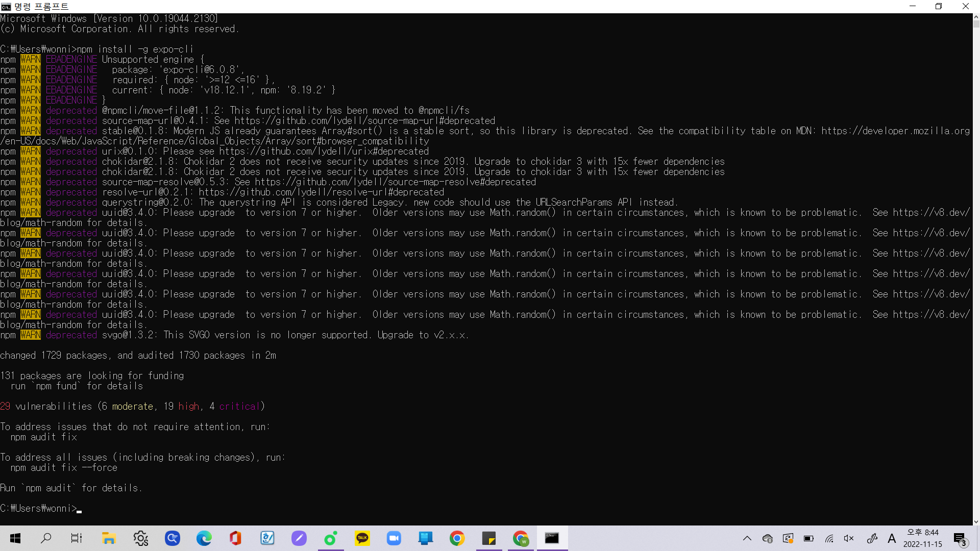The image size is (980, 551).
Task: Click the @npmcli/move-file@1.1.2 deprecated line
Action: tap(235, 111)
